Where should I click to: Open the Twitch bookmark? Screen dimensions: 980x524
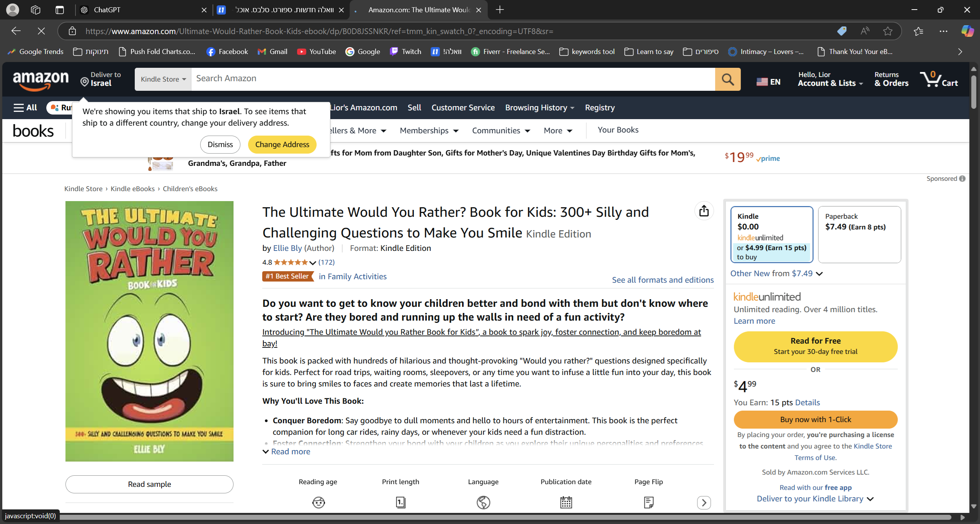click(405, 52)
